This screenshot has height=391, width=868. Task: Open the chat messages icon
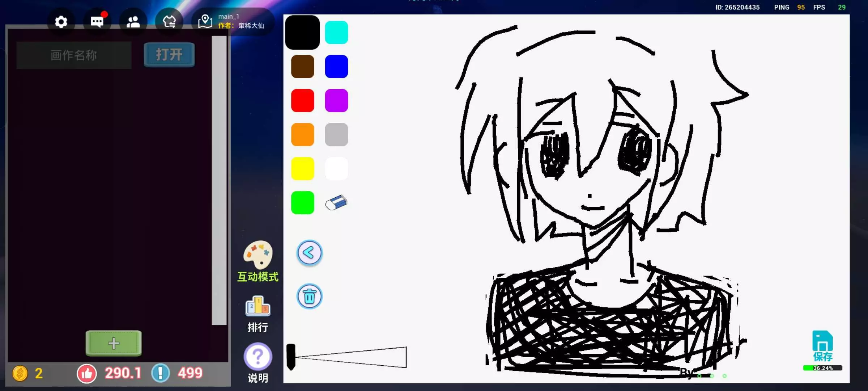point(97,22)
